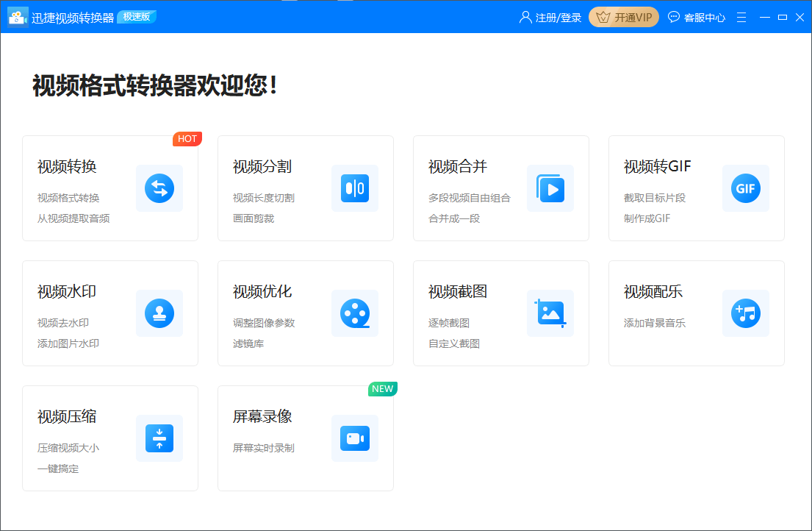Image resolution: width=812 pixels, height=531 pixels.
Task: Open the 视频合并 merge tool icon
Action: (x=550, y=188)
